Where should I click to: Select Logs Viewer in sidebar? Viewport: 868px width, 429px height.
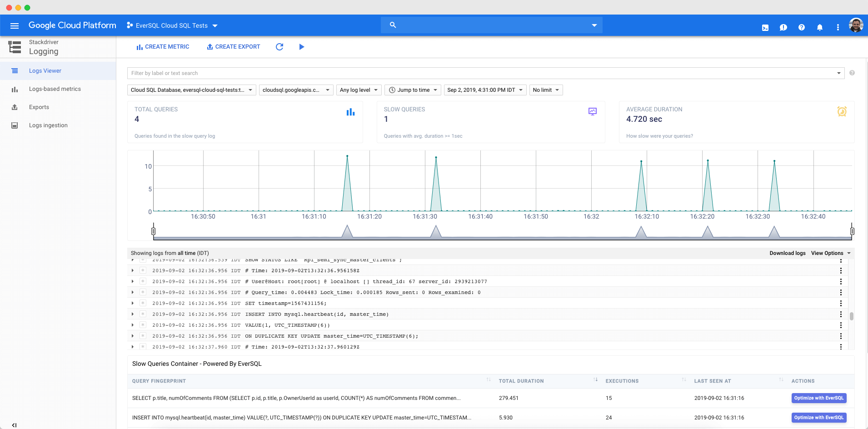coord(58,71)
